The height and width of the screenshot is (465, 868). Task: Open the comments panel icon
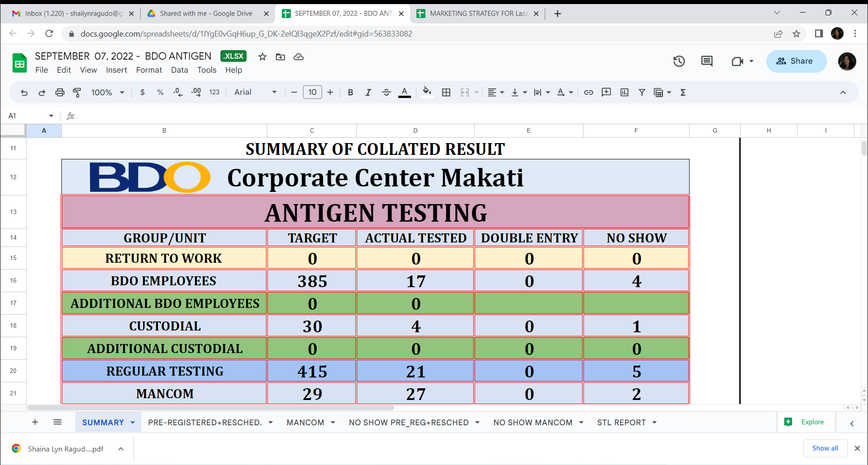click(707, 61)
